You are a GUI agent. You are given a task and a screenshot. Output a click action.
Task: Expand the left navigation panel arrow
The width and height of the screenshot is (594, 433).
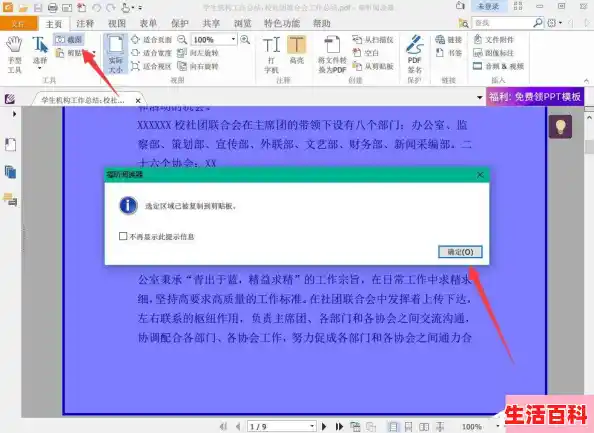[14, 114]
